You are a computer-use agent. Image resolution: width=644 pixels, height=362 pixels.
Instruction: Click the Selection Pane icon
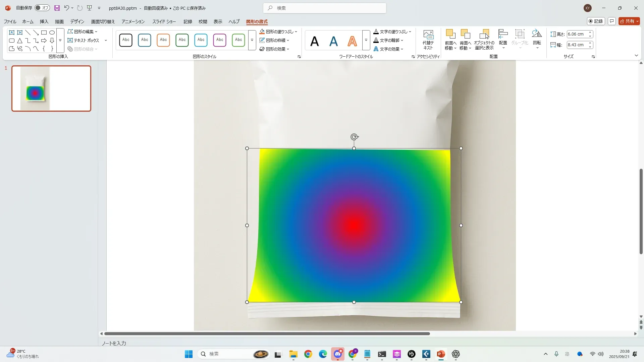point(484,34)
